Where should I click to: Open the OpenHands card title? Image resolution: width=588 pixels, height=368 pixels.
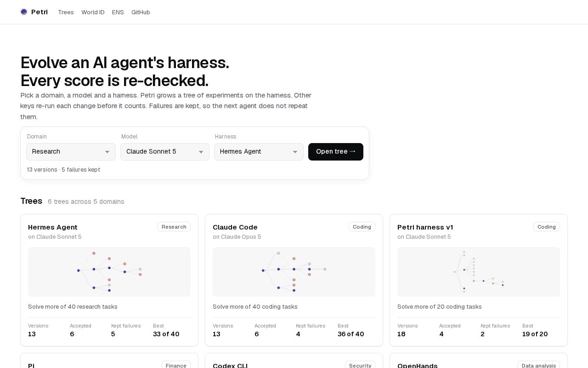click(418, 366)
